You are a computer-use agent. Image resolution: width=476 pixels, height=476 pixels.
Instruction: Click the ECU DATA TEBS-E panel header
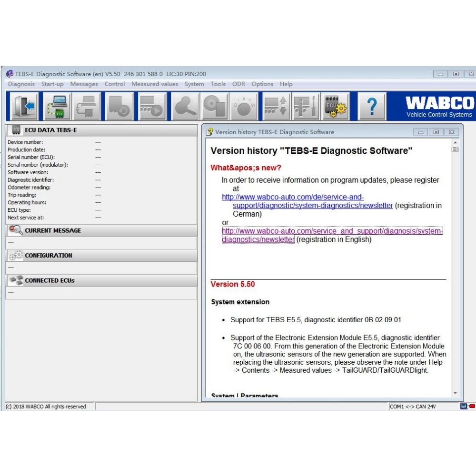point(101,130)
